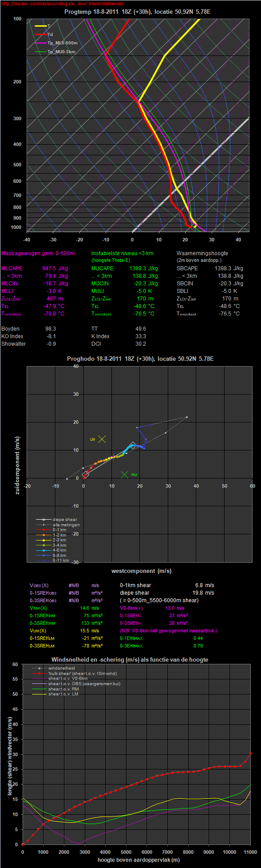Screen dimensions: 261x868
Task: Select the Tp_ML0-500m legend entry
Action: click(x=56, y=43)
